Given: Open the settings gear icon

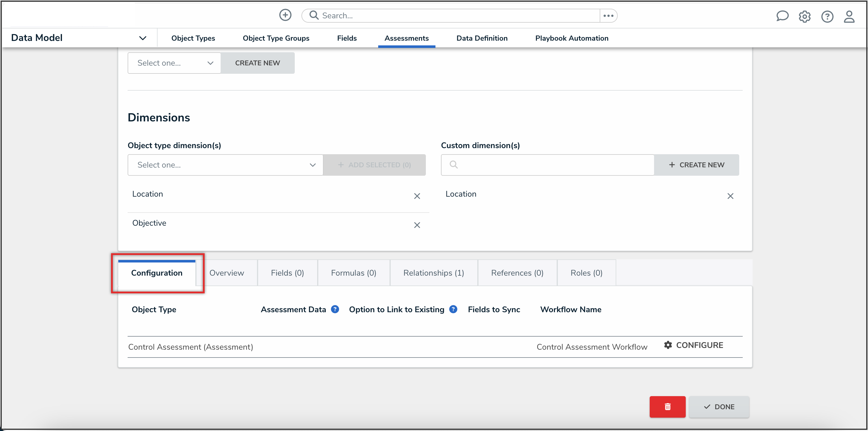Looking at the screenshot, I should 804,17.
